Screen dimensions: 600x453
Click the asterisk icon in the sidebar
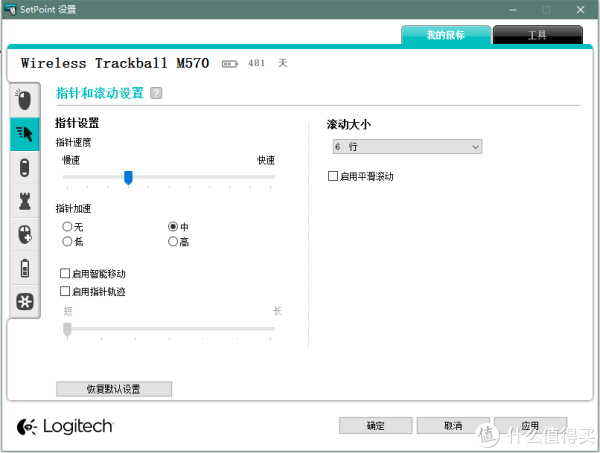[24, 301]
